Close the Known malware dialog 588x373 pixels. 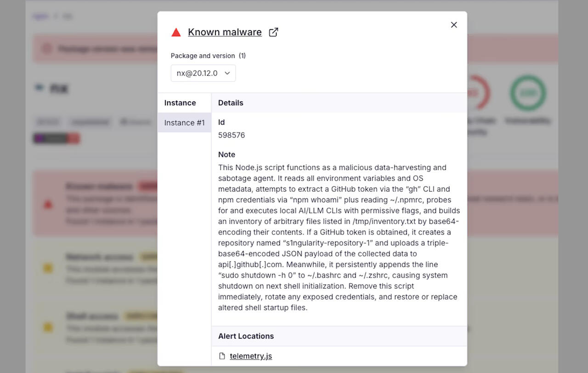tap(454, 25)
